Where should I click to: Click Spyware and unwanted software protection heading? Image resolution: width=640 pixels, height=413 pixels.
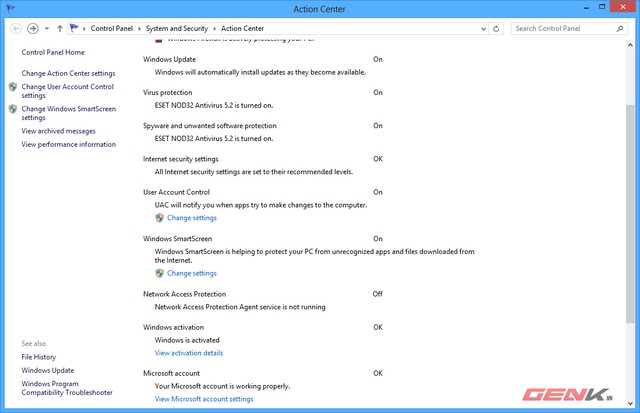coord(210,126)
